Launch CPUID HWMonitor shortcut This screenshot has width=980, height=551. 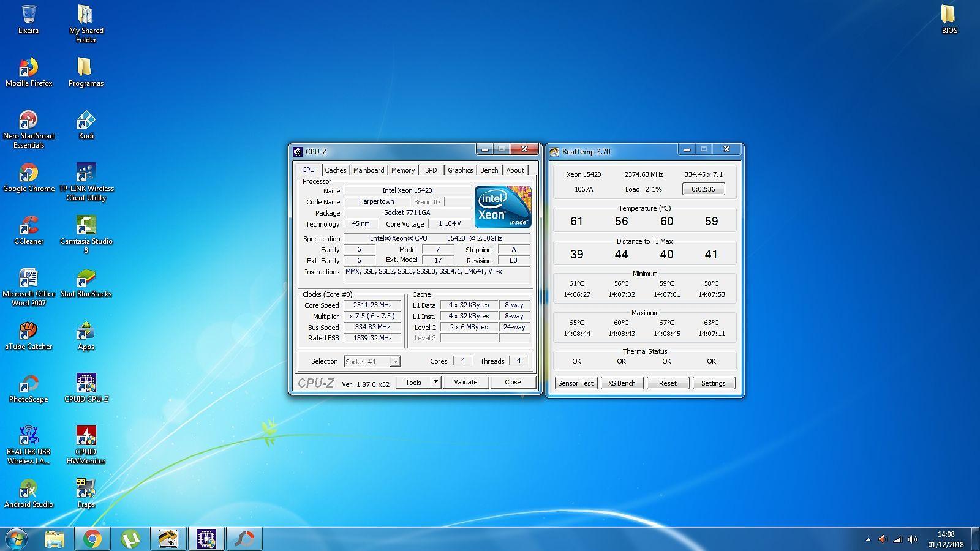pos(86,445)
